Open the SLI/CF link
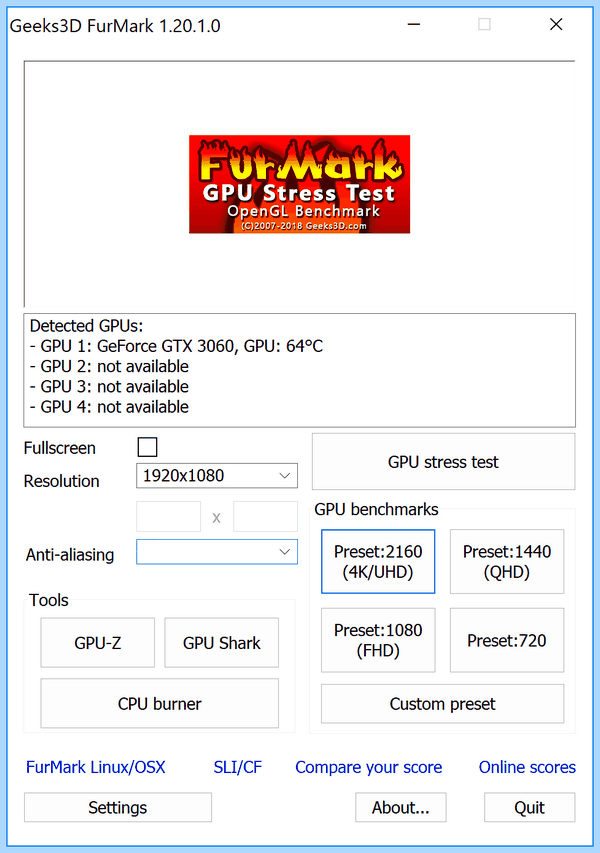 [238, 767]
